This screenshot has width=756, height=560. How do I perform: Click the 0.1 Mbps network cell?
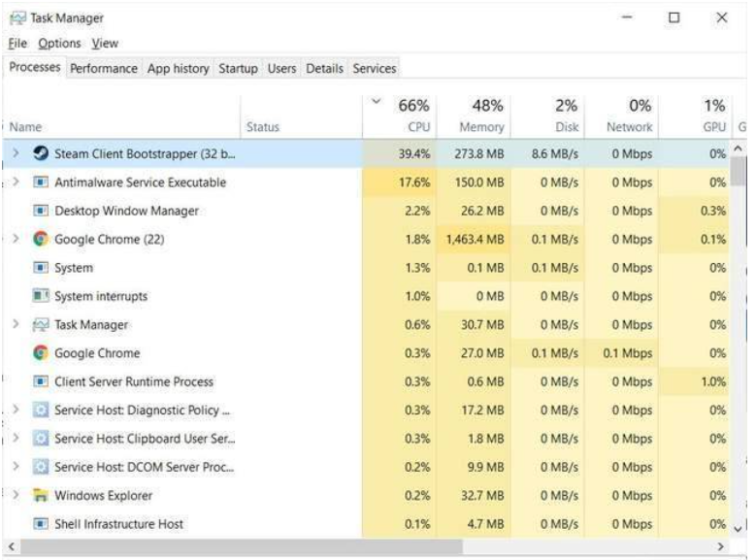pos(621,353)
